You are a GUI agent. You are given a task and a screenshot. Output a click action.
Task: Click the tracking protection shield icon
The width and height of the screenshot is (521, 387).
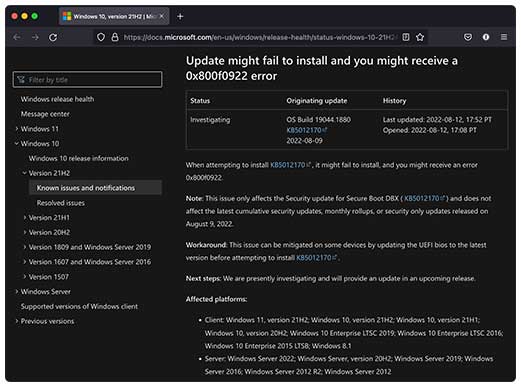pyautogui.click(x=101, y=37)
